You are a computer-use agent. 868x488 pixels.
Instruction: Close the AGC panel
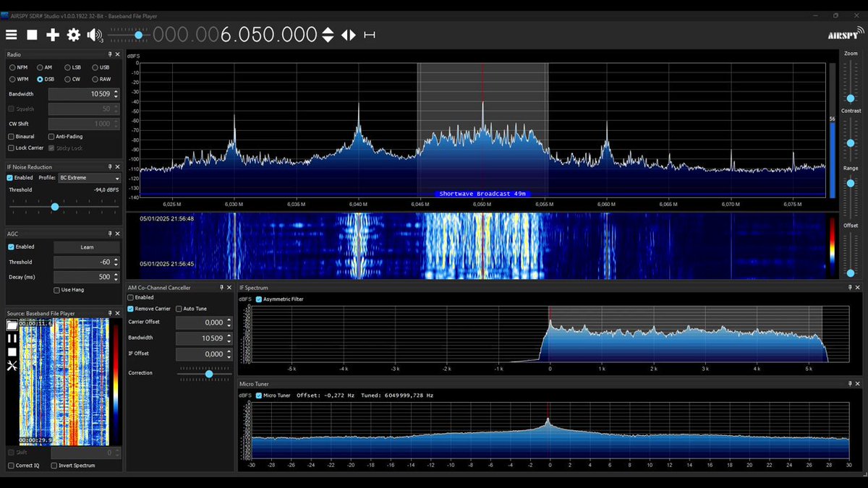tap(117, 234)
